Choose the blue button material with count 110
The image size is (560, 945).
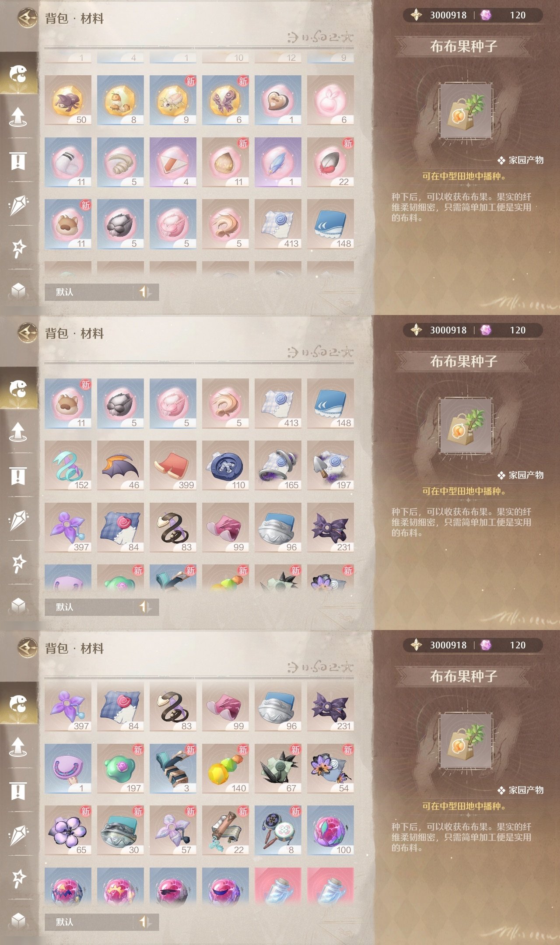click(x=225, y=465)
